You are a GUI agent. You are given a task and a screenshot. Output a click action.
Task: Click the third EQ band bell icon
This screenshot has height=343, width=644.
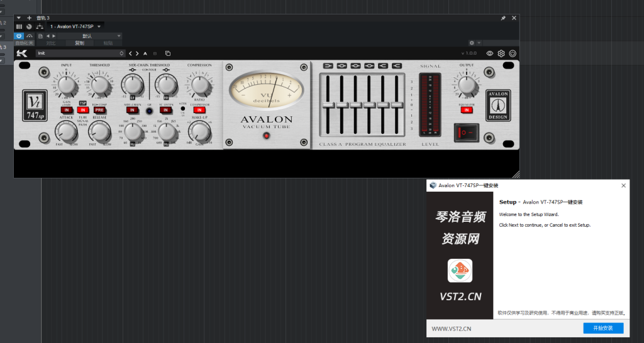tap(355, 65)
